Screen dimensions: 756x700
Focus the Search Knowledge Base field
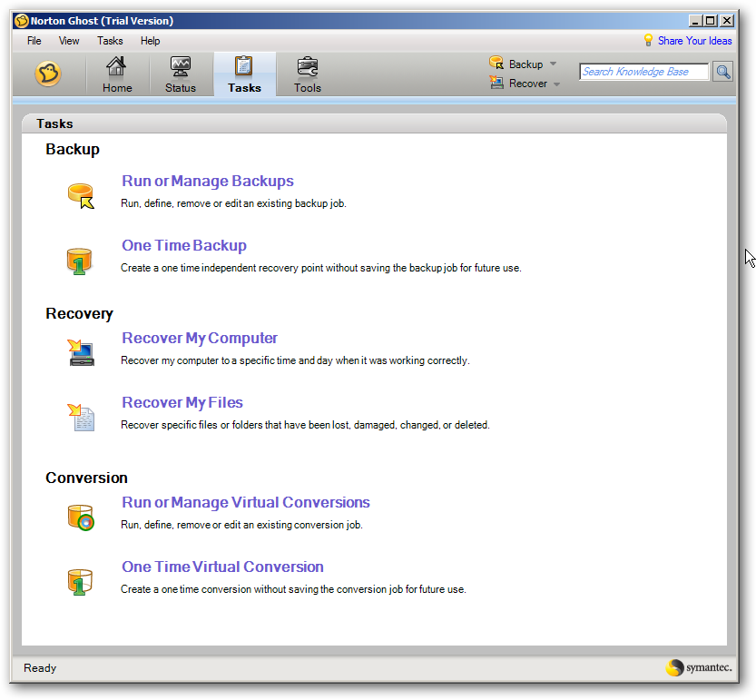pos(644,72)
